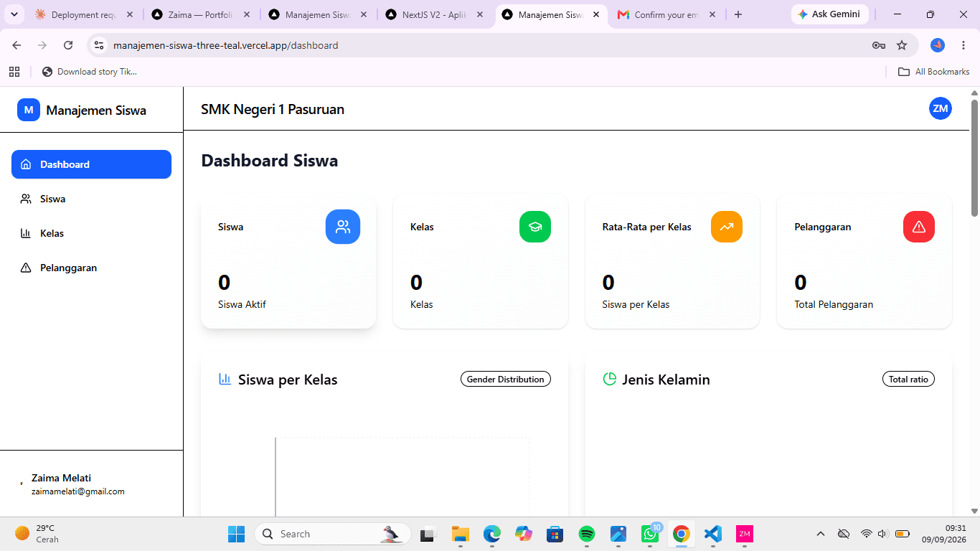Switch to the Deployment request tab
The height and width of the screenshot is (551, 980).
pos(84,14)
